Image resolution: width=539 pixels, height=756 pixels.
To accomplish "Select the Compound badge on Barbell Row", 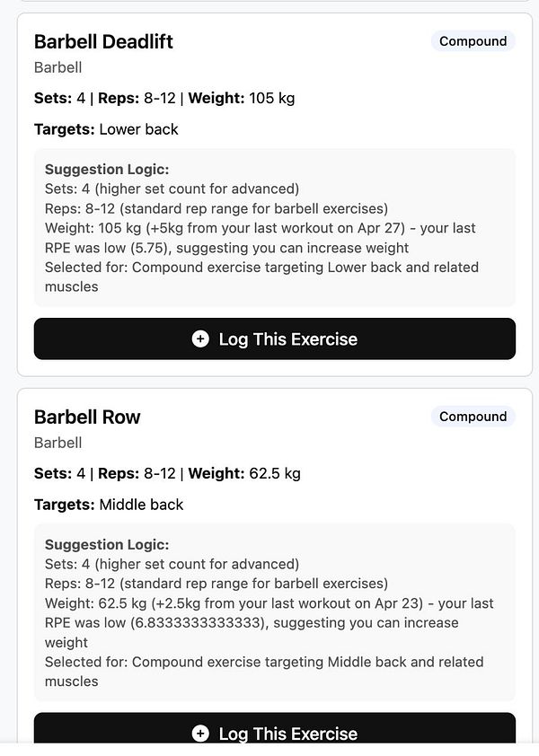I will pos(473,416).
